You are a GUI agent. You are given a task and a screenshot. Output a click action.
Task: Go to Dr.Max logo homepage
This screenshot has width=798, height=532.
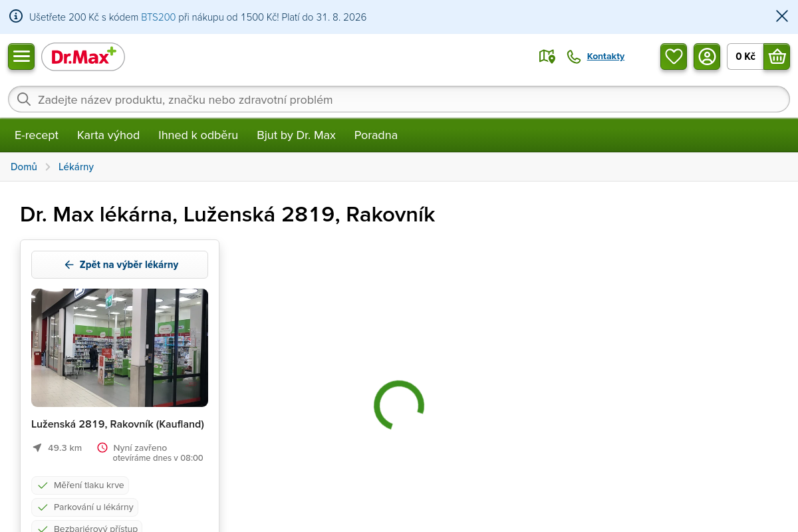click(x=83, y=57)
